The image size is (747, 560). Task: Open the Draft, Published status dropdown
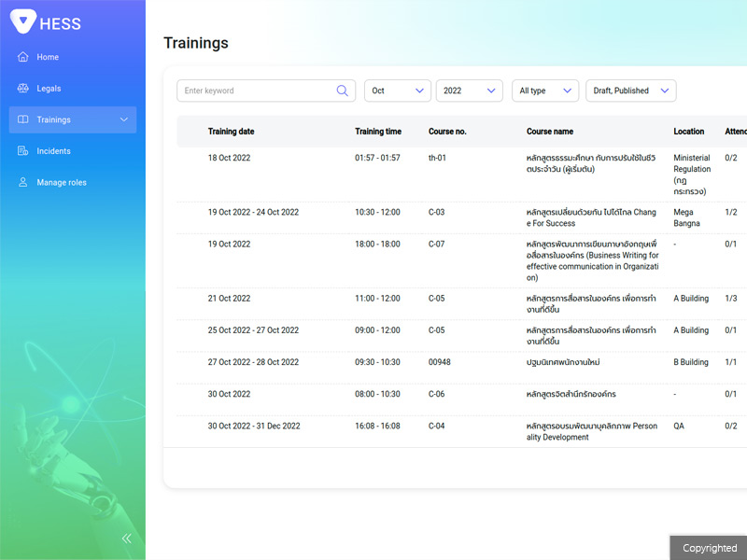coord(630,91)
